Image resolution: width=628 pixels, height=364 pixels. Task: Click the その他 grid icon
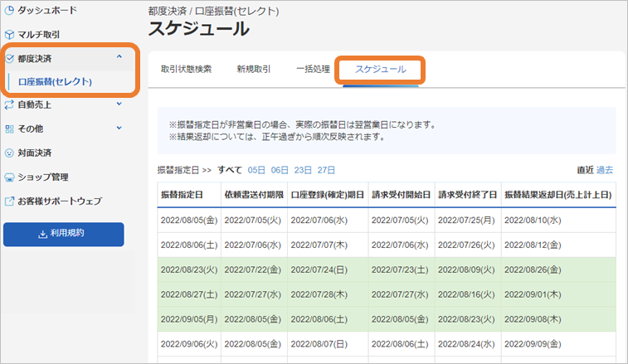click(x=9, y=129)
